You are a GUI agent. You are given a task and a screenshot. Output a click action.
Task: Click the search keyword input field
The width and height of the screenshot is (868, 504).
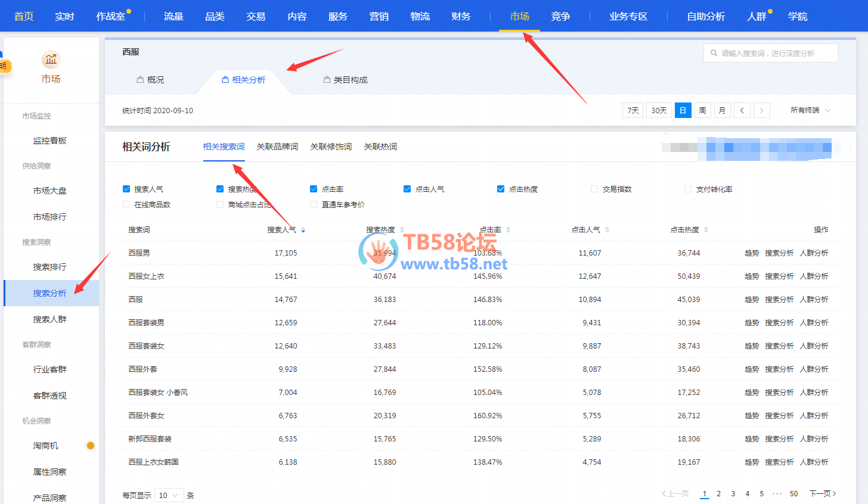(771, 53)
